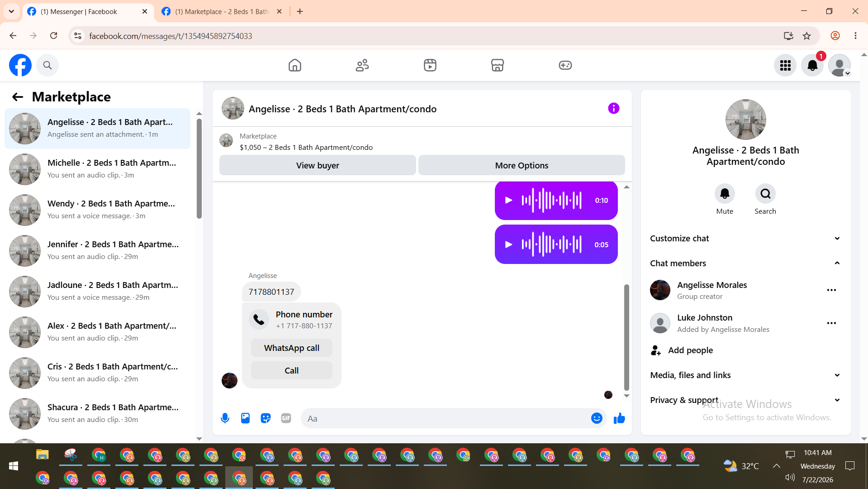The image size is (868, 489).
Task: Open Jennifer's conversation
Action: point(97,251)
